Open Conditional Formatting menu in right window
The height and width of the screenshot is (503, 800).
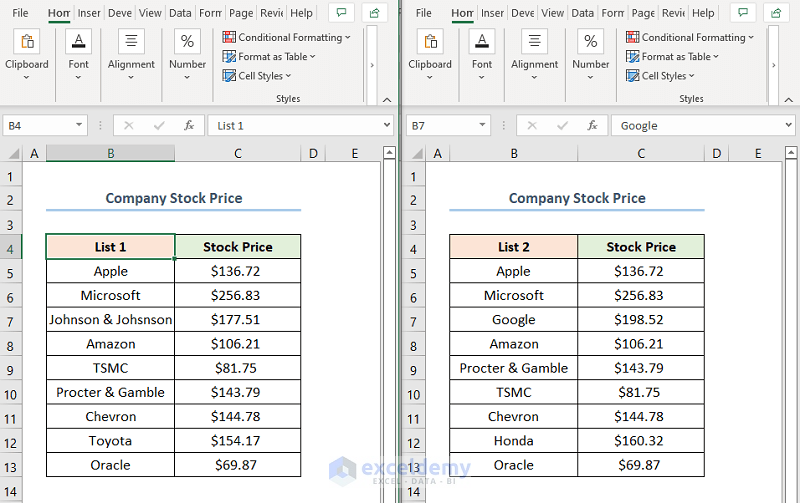tap(690, 37)
